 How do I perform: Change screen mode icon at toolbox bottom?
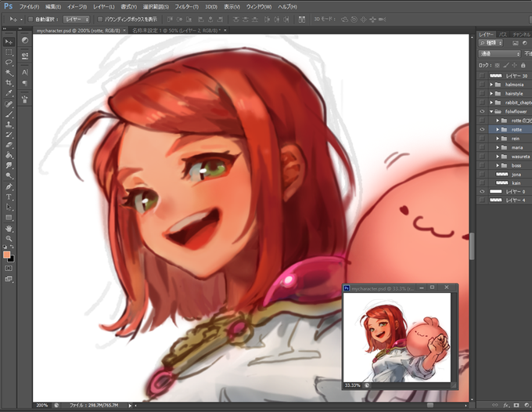(x=9, y=279)
